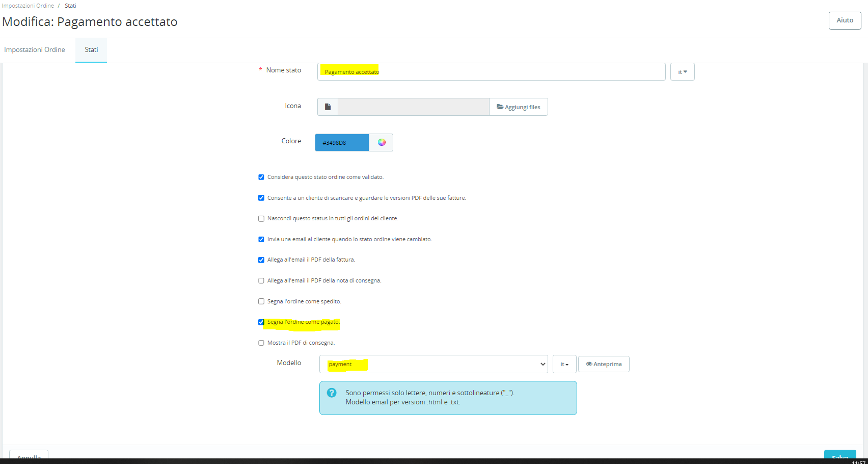868x464 pixels.
Task: Select the Stati tab
Action: click(91, 49)
